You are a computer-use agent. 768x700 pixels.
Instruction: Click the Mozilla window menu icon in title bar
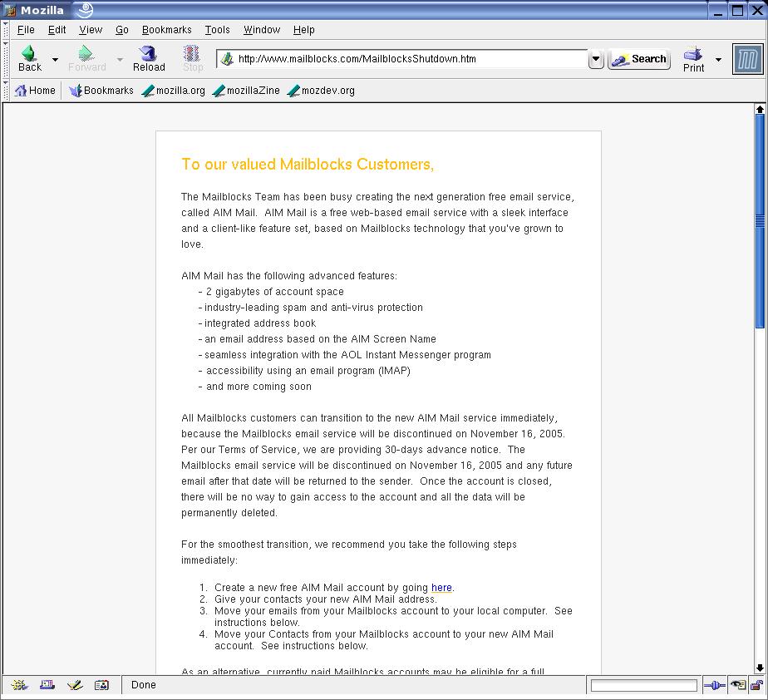10,10
